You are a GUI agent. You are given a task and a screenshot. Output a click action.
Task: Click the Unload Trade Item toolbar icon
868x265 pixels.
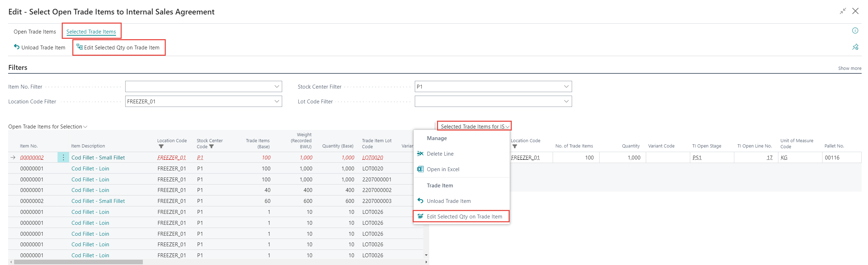[x=17, y=47]
